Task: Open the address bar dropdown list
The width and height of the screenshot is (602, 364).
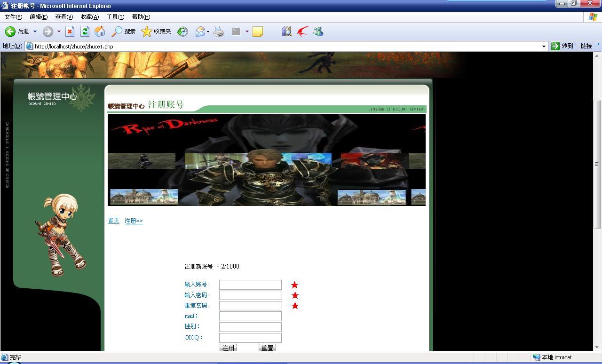Action: pyautogui.click(x=544, y=46)
